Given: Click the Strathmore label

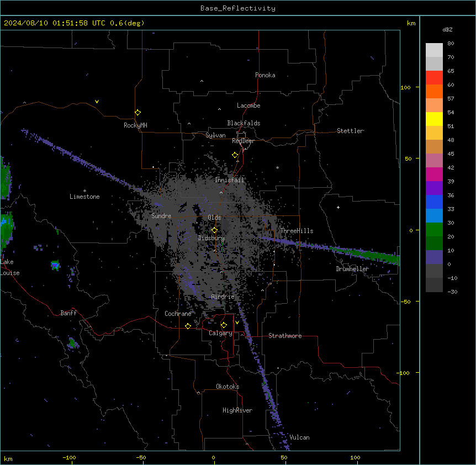Looking at the screenshot, I should pyautogui.click(x=285, y=336).
